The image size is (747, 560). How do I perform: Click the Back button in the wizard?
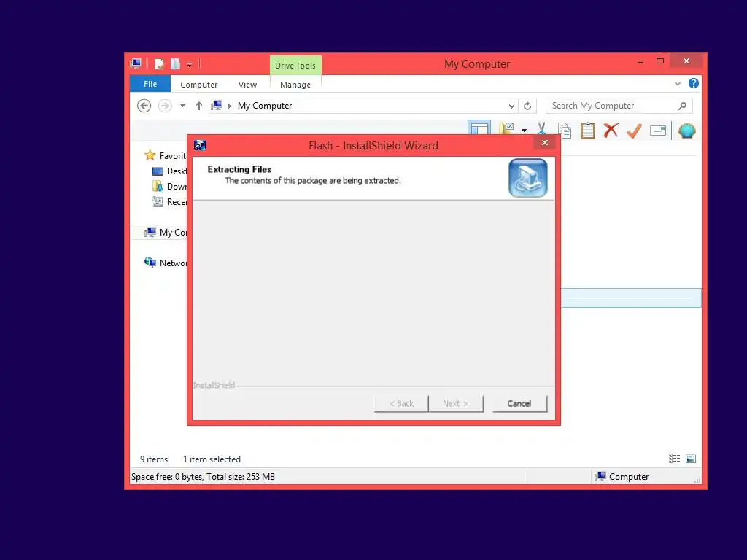402,404
